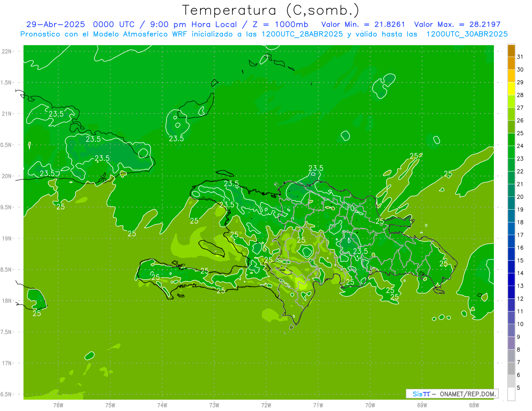Click the '15' colorbar label
The image size is (532, 411).
pos(520,260)
